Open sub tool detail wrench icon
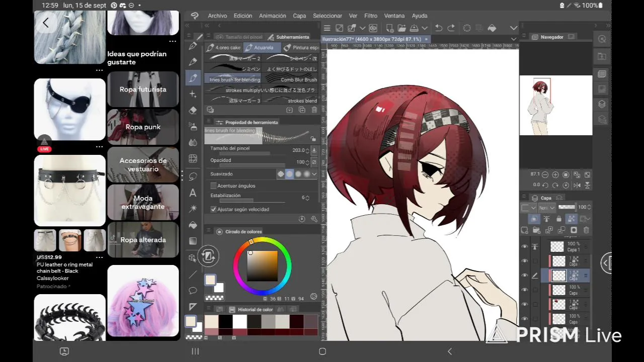644x362 pixels. point(314,219)
